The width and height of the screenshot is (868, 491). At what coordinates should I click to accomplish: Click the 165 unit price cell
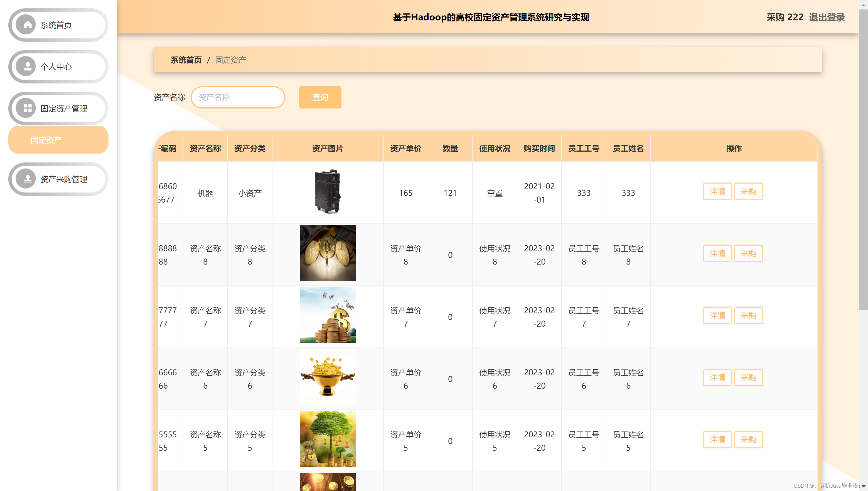(405, 193)
